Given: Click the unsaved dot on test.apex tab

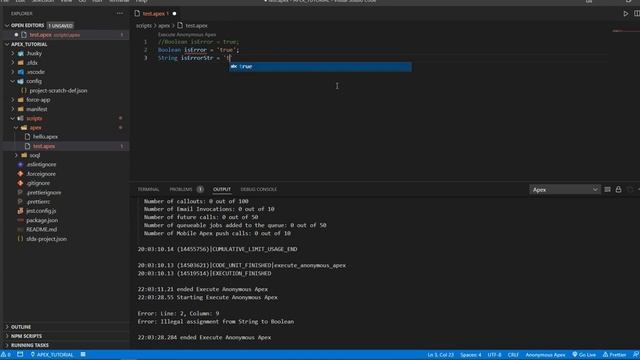Looking at the screenshot, I should pos(174,13).
